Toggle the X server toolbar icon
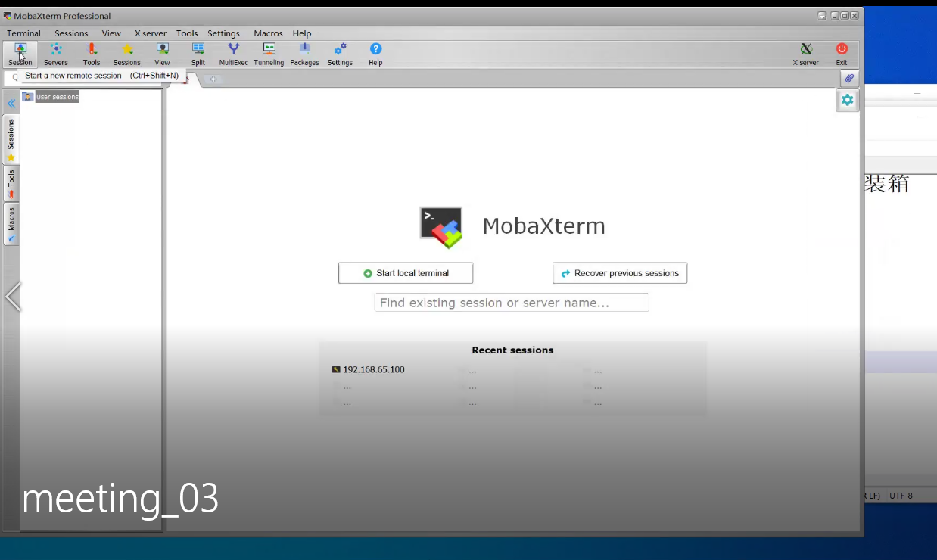 click(805, 54)
